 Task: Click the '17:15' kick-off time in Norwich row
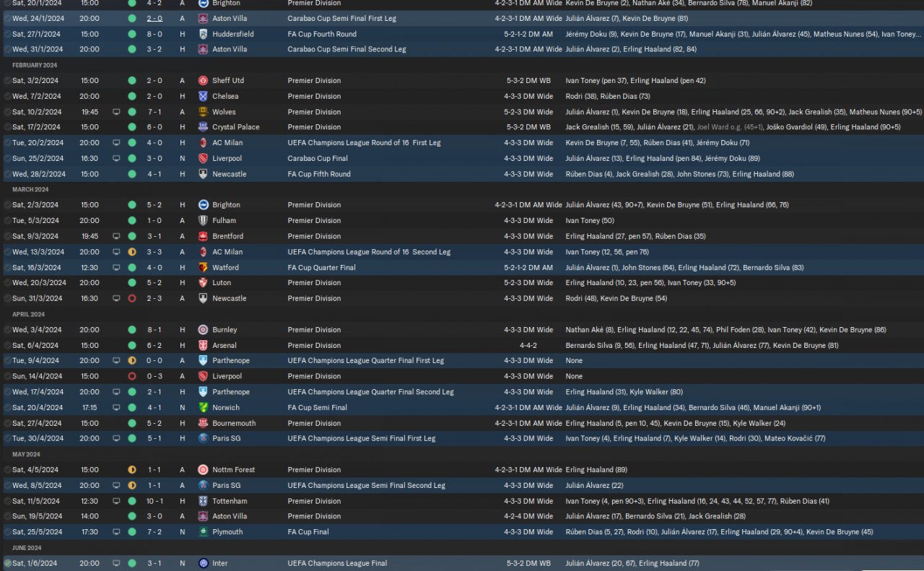pyautogui.click(x=90, y=408)
